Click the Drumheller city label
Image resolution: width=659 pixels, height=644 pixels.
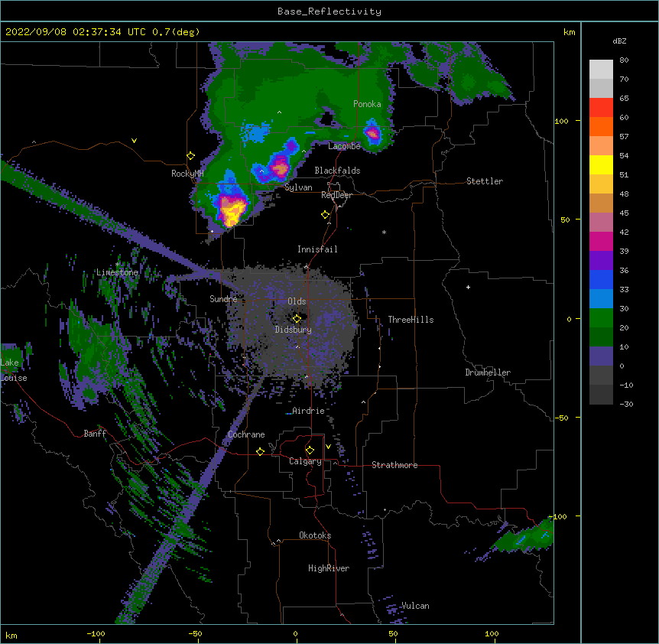pyautogui.click(x=488, y=372)
